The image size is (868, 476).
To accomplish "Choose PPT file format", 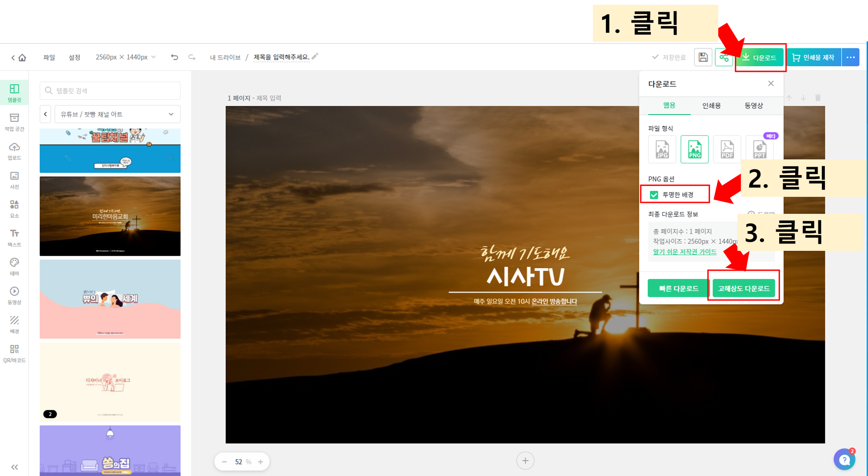I will (760, 149).
